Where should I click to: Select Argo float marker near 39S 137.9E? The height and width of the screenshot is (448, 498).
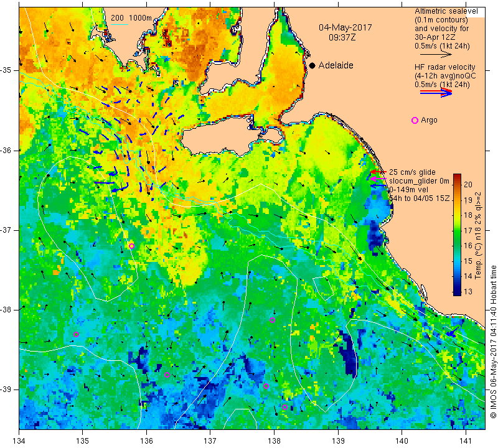266,386
